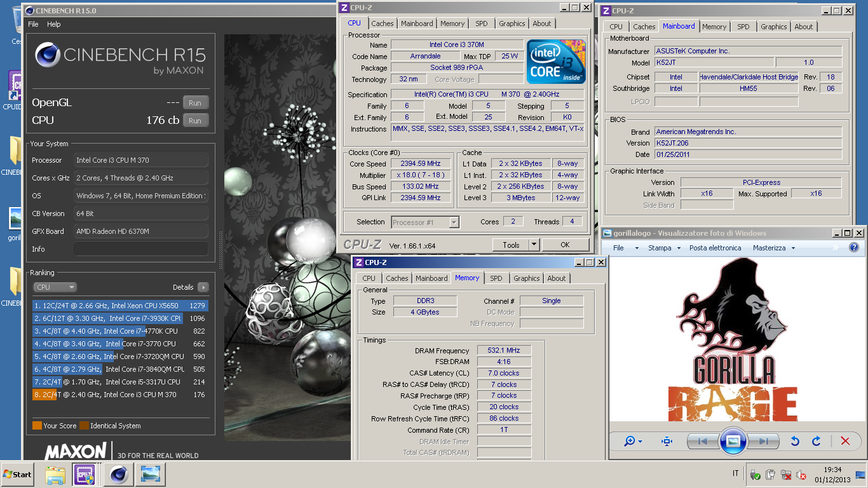This screenshot has width=868, height=488.
Task: Switch to photo viewer via taskbar icon
Action: click(151, 474)
